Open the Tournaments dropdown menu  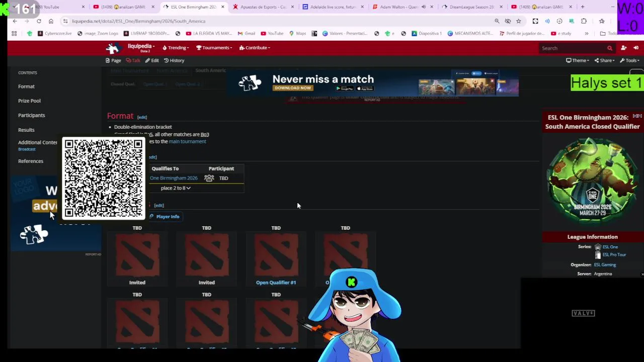tap(214, 48)
